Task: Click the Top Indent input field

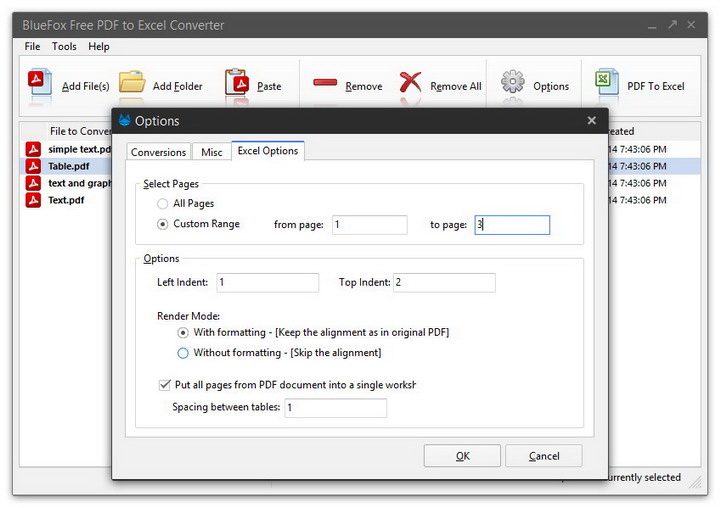Action: (444, 282)
